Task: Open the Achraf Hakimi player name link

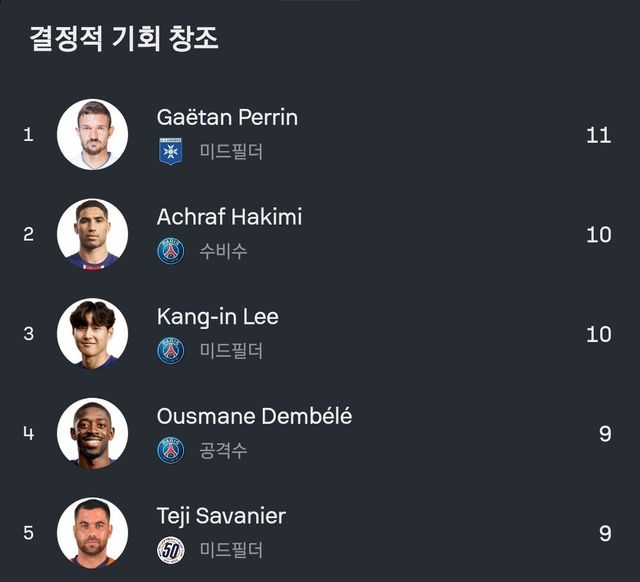Action: (x=229, y=217)
